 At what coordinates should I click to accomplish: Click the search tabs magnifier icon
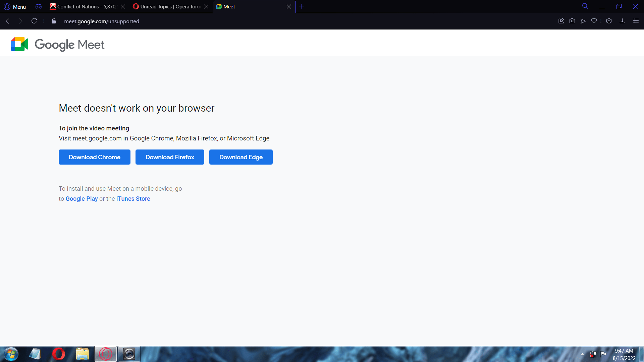tap(585, 6)
